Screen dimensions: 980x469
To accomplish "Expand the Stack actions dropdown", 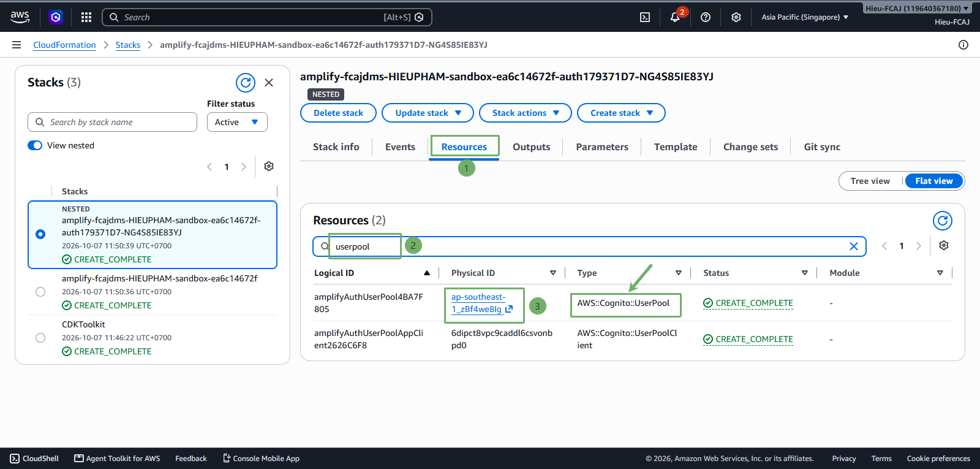I will (x=526, y=113).
